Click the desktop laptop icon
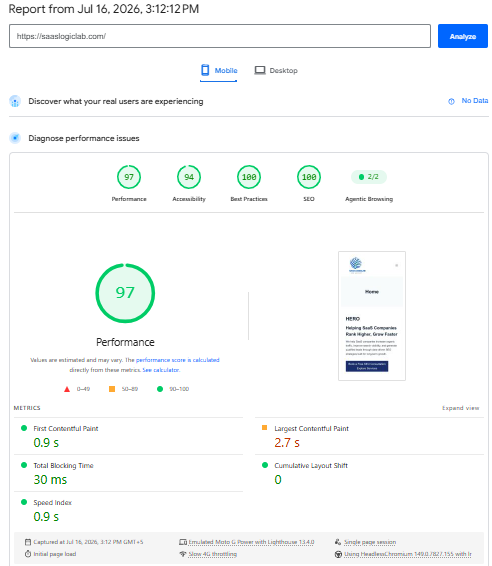492x566 pixels. [x=260, y=70]
